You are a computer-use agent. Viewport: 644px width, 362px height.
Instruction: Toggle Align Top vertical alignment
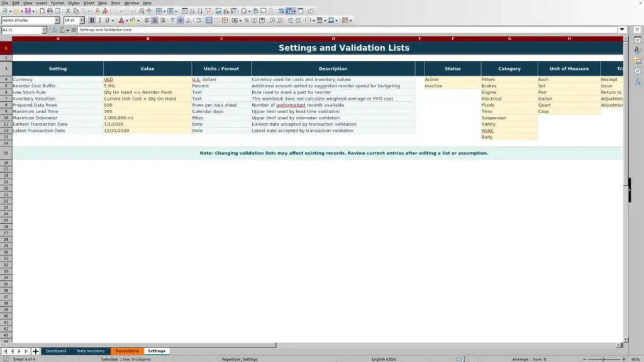click(173, 20)
